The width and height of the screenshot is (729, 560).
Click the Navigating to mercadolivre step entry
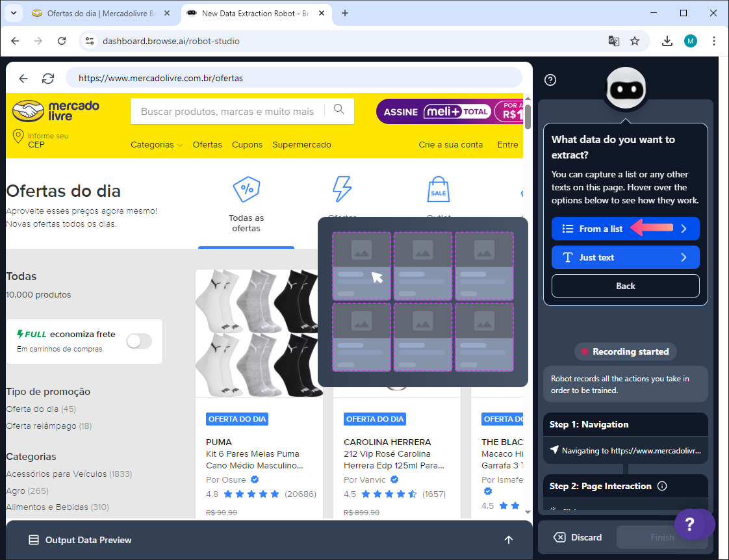(x=625, y=450)
